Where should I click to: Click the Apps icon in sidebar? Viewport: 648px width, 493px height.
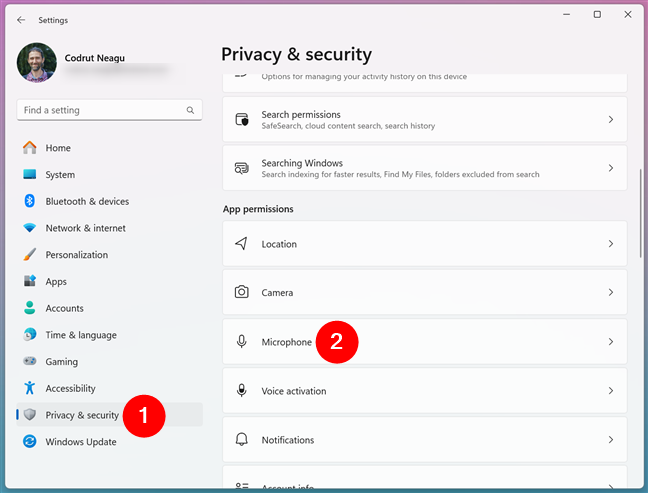coord(29,281)
